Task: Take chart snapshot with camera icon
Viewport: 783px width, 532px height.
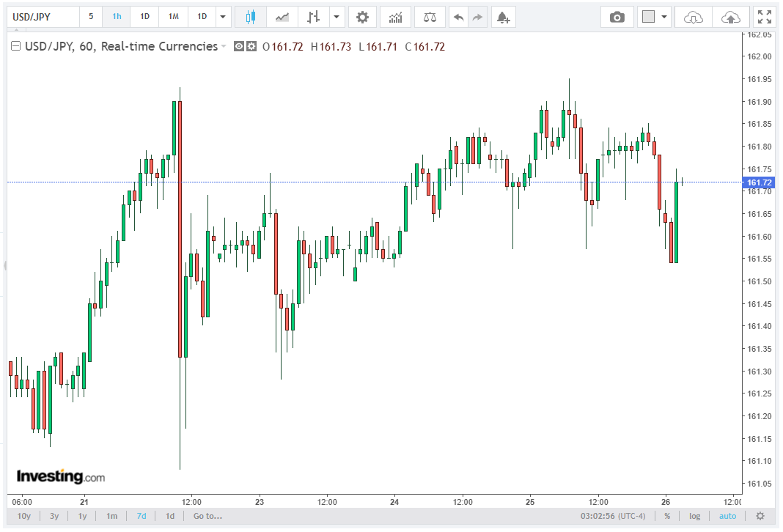Action: coord(617,18)
